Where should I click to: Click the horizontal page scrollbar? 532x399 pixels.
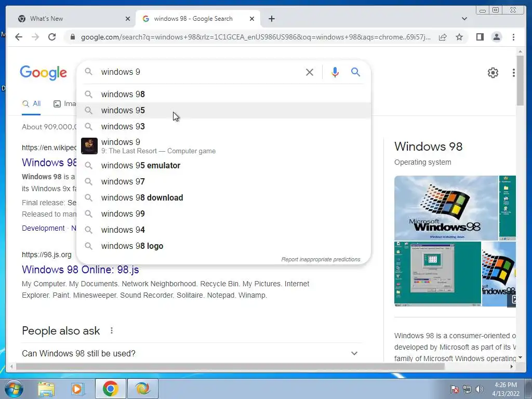(230, 366)
